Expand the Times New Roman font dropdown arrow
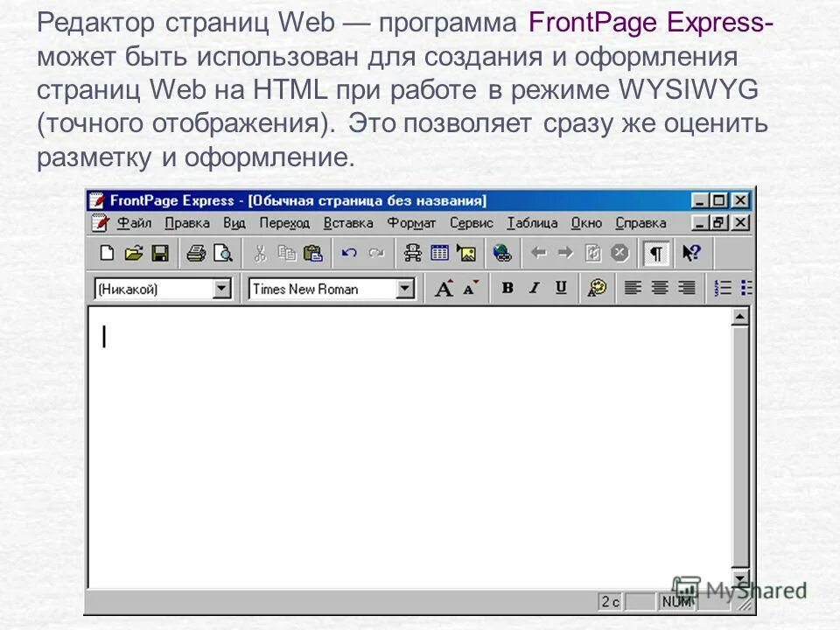Image resolution: width=840 pixels, height=630 pixels. [x=405, y=289]
